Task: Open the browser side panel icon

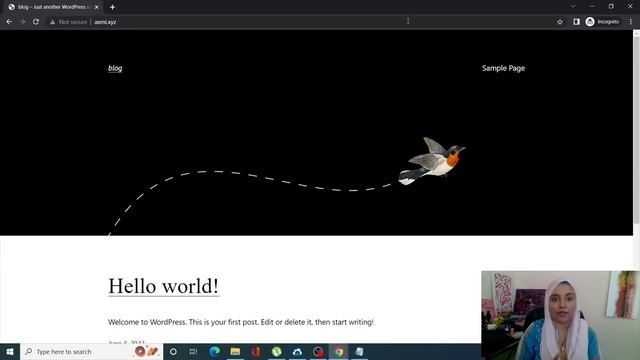Action: [x=576, y=22]
